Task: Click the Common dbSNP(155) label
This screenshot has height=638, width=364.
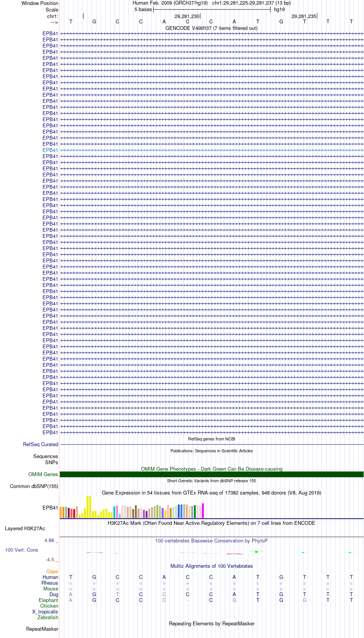Action: [34, 486]
